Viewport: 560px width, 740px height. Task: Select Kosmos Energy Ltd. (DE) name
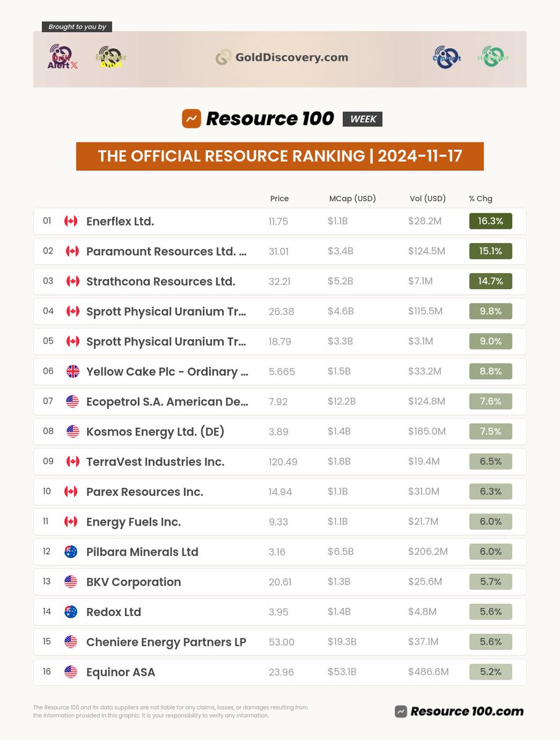click(x=155, y=432)
